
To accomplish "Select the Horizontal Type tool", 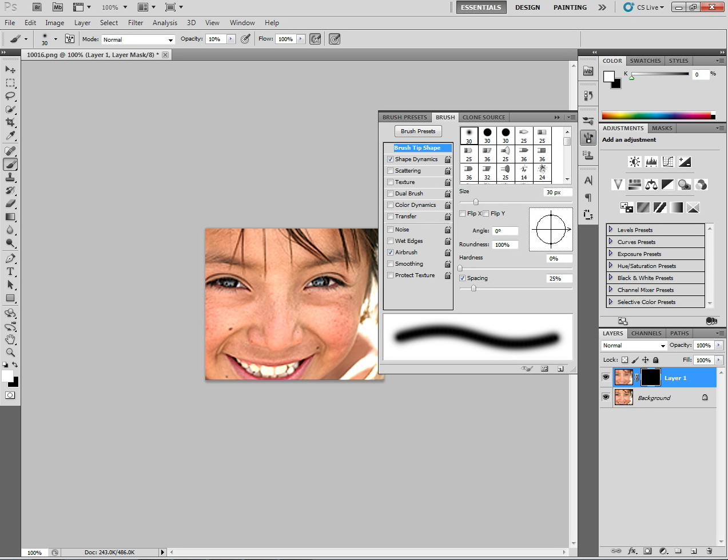I will [10, 271].
